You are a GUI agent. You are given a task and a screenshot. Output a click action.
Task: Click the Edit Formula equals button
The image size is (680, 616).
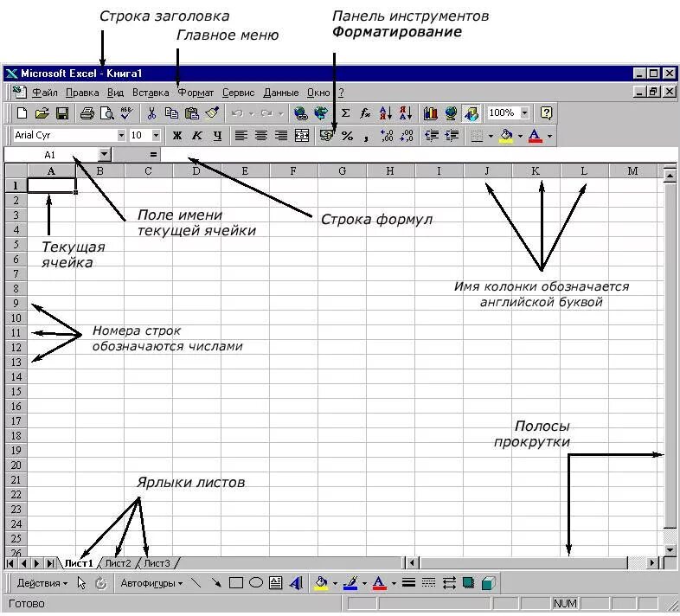tap(153, 155)
